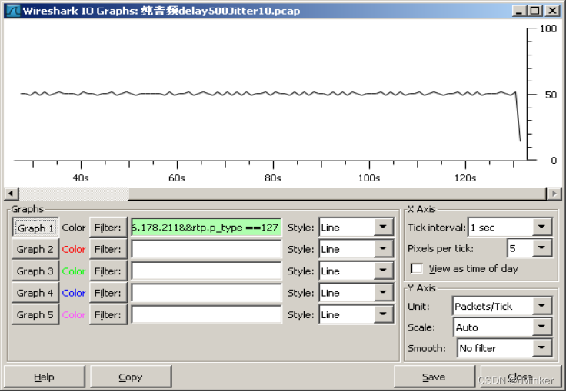Viewport: 566px width, 392px height.
Task: Focus the Graph 4 filter input field
Action: coord(206,293)
